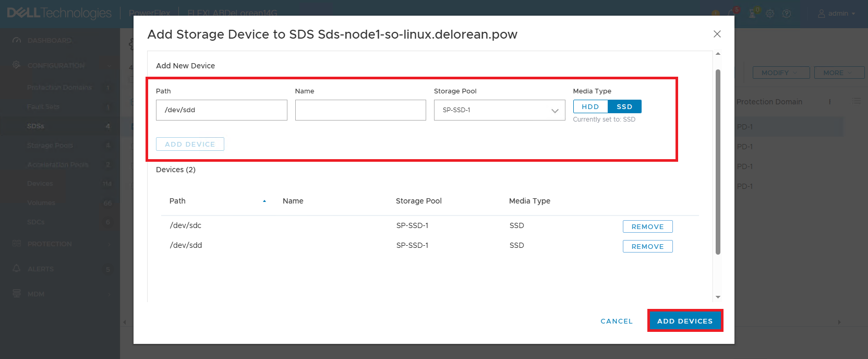Click the help question mark icon
Image resolution: width=868 pixels, height=359 pixels.
(x=787, y=14)
